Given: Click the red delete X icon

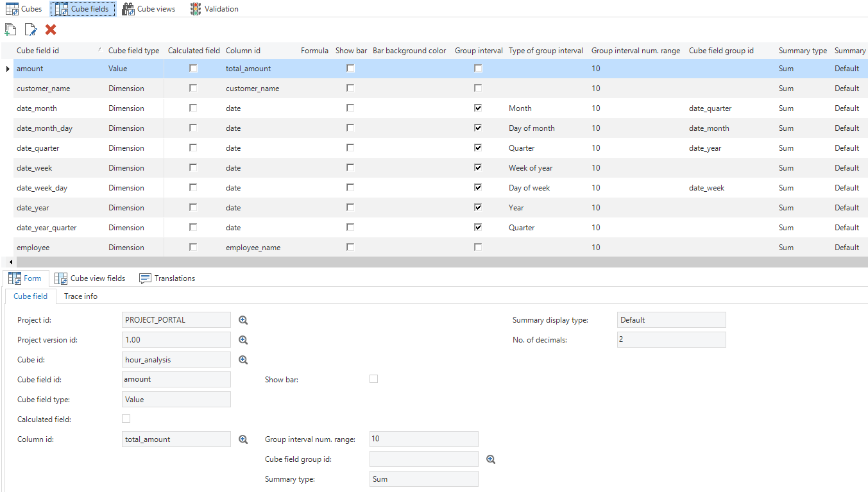Looking at the screenshot, I should point(51,30).
